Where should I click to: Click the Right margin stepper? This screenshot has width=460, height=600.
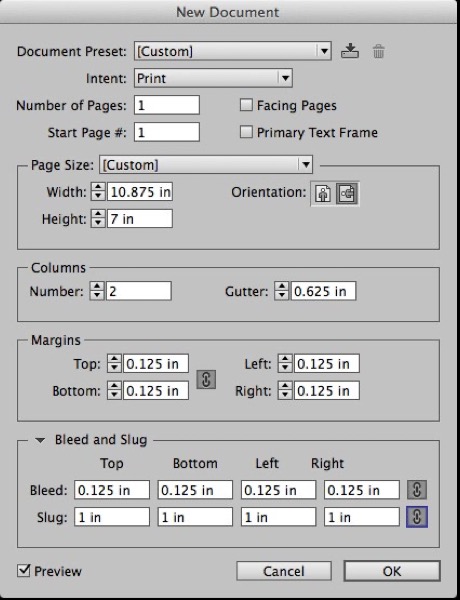pos(285,390)
